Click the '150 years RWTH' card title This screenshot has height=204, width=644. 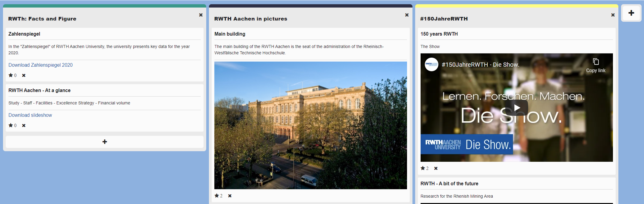439,34
